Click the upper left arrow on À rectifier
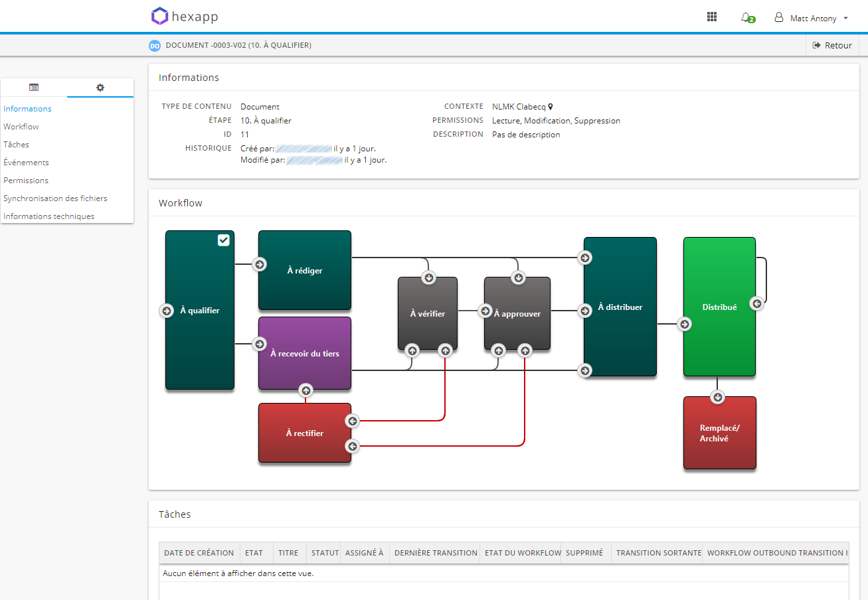The width and height of the screenshot is (868, 600). tap(353, 421)
